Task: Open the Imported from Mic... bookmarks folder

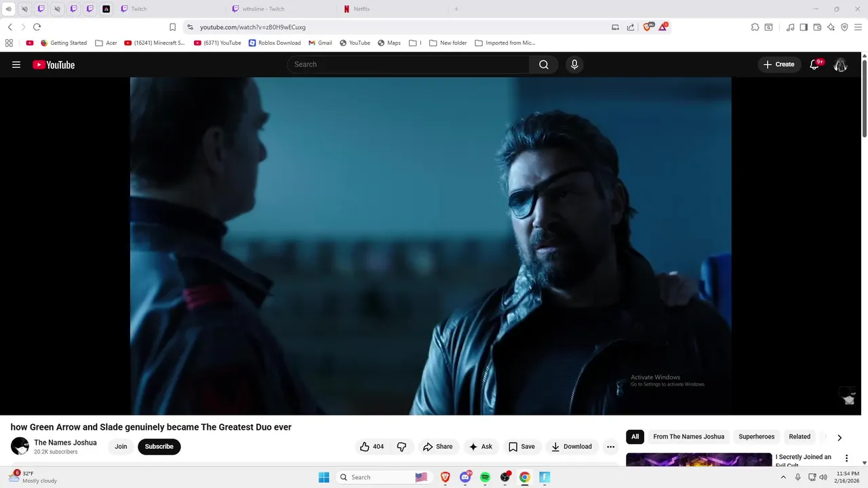Action: pos(505,43)
